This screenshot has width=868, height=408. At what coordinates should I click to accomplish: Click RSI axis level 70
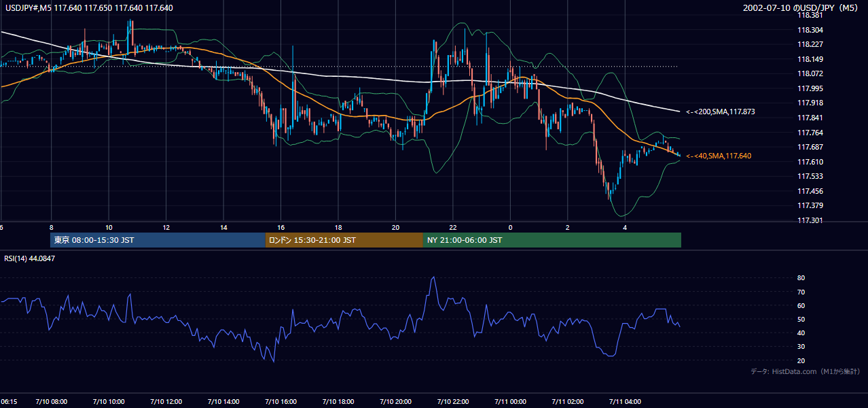click(x=801, y=292)
